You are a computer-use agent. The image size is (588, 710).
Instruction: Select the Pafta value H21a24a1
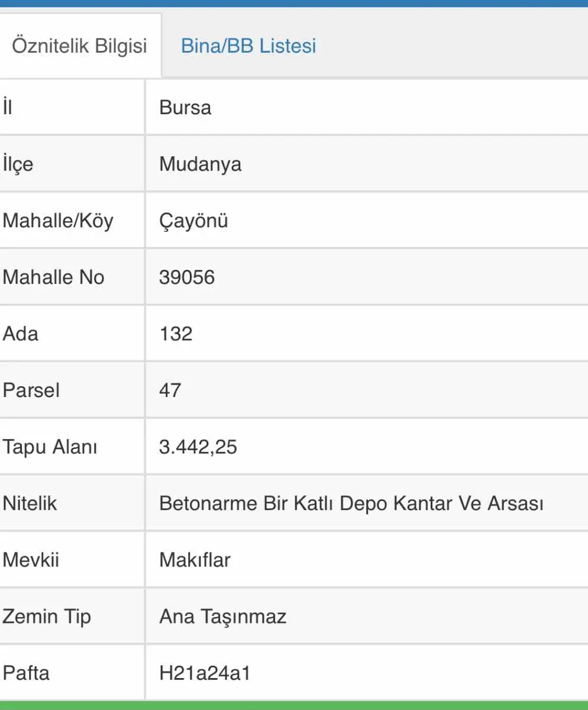205,673
